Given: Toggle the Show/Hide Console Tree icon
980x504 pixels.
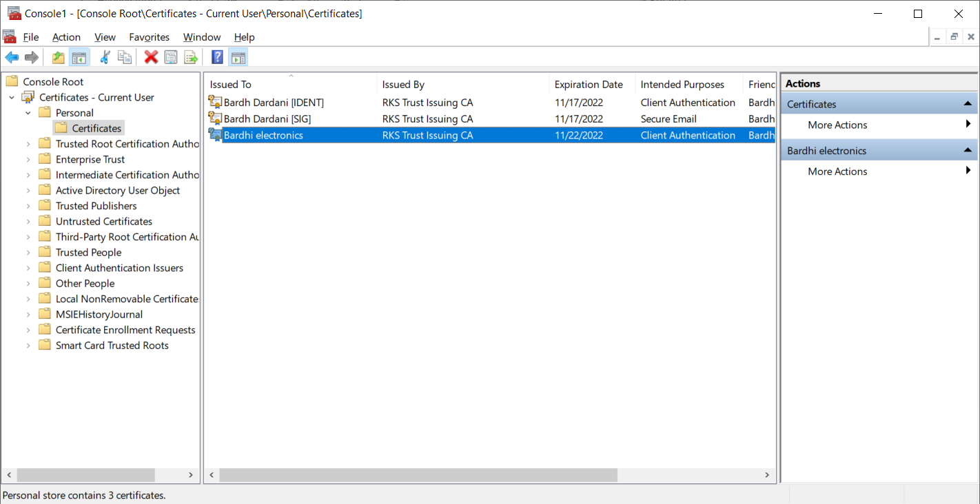Looking at the screenshot, I should (x=79, y=58).
